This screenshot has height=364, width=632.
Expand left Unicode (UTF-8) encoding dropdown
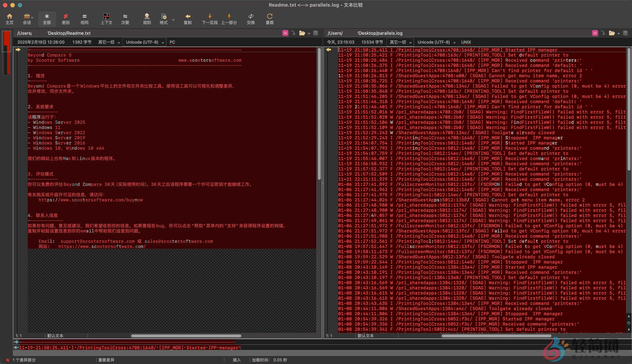pos(145,42)
